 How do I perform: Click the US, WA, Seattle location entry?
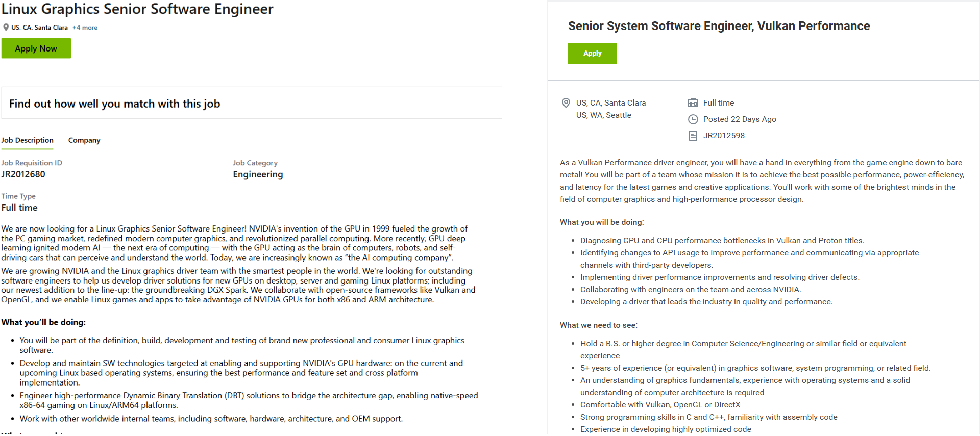[604, 115]
